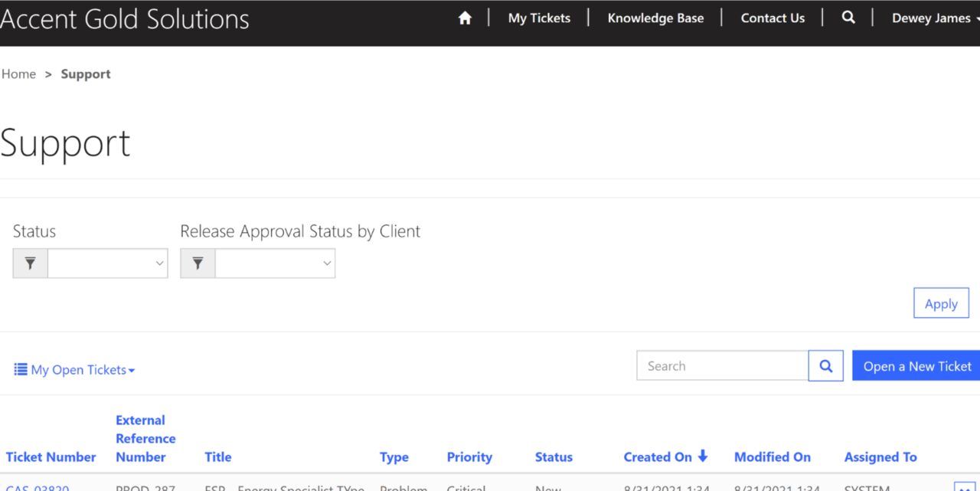The image size is (980, 491).
Task: Click the magnifier search icon in navbar
Action: point(848,18)
